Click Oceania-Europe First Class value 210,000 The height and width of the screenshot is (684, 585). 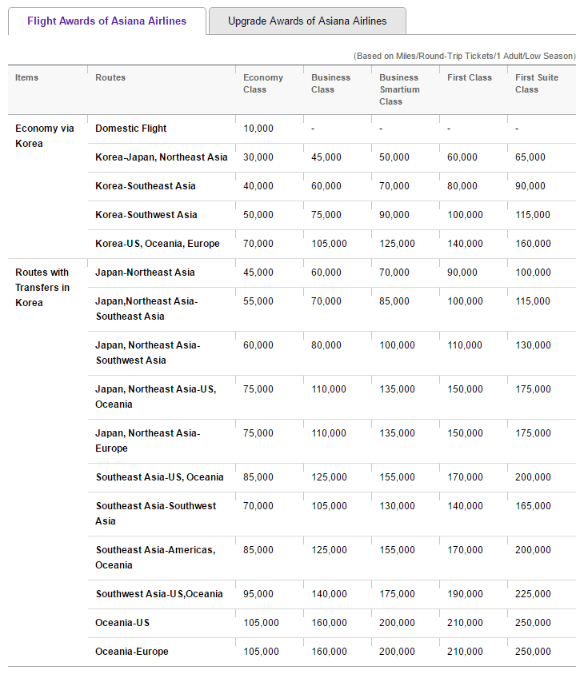[465, 652]
